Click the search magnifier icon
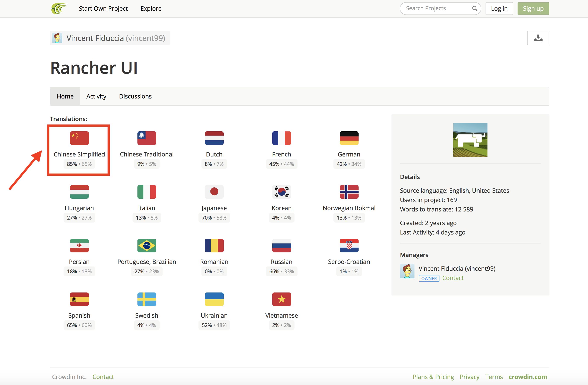Screen dimensions: 588x385 coord(474,8)
